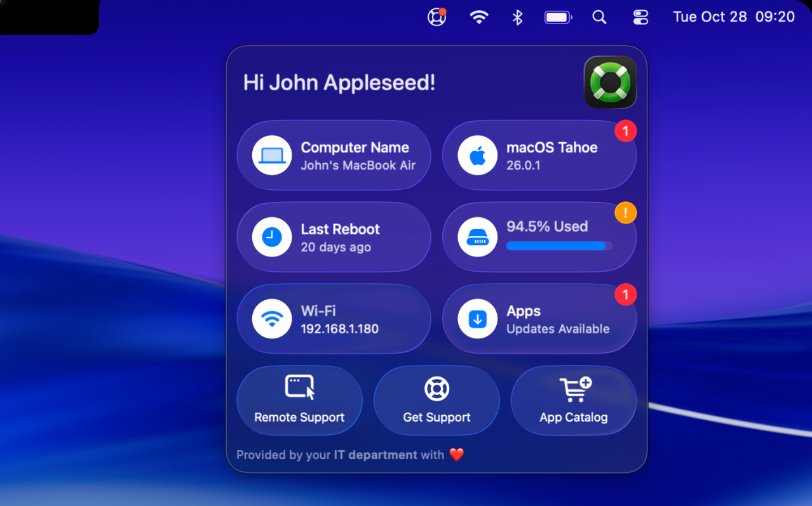The height and width of the screenshot is (506, 812).
Task: Open Remote Support
Action: 299,401
